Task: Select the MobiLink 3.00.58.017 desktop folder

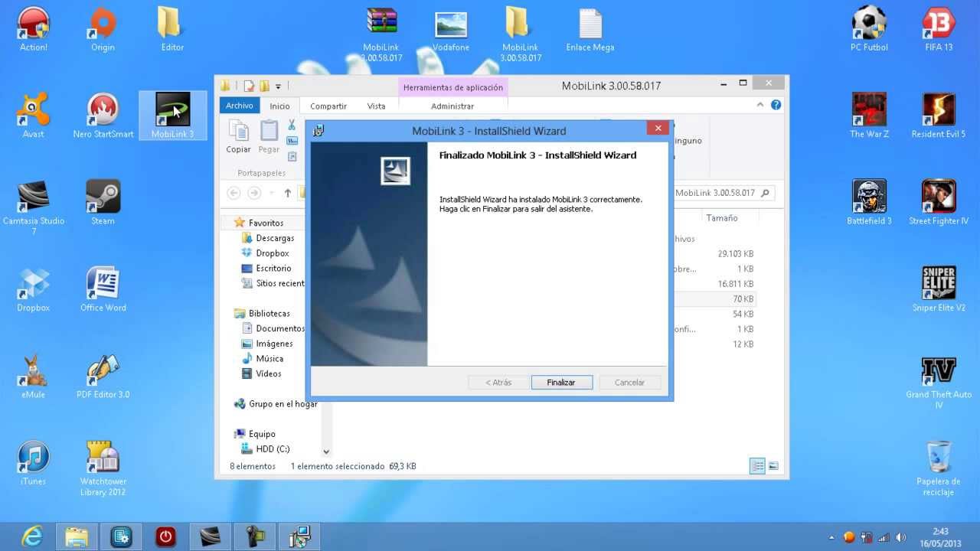Action: (x=521, y=34)
